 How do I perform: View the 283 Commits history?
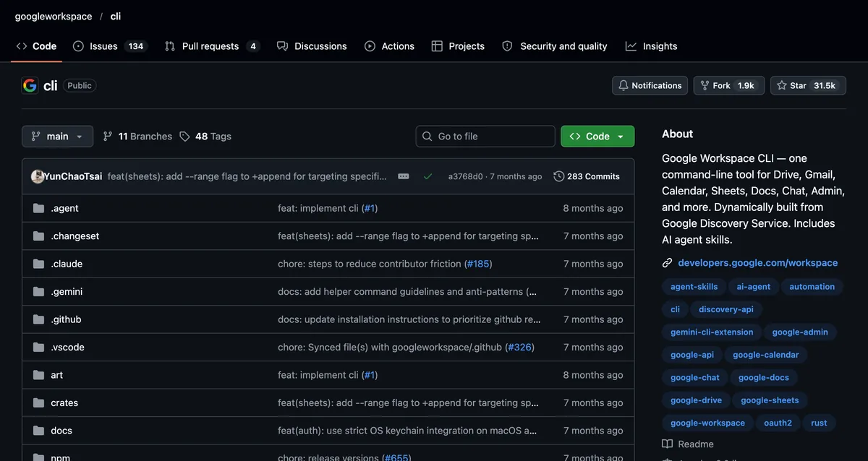(x=587, y=176)
